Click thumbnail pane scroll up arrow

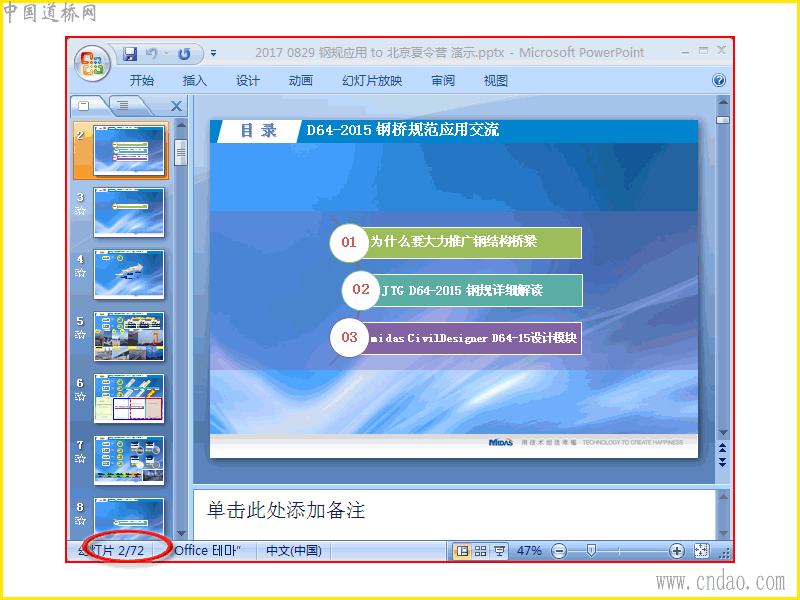click(181, 125)
